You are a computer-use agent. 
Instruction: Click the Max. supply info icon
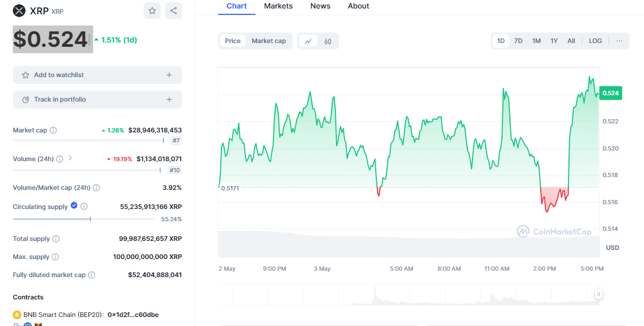tap(55, 257)
